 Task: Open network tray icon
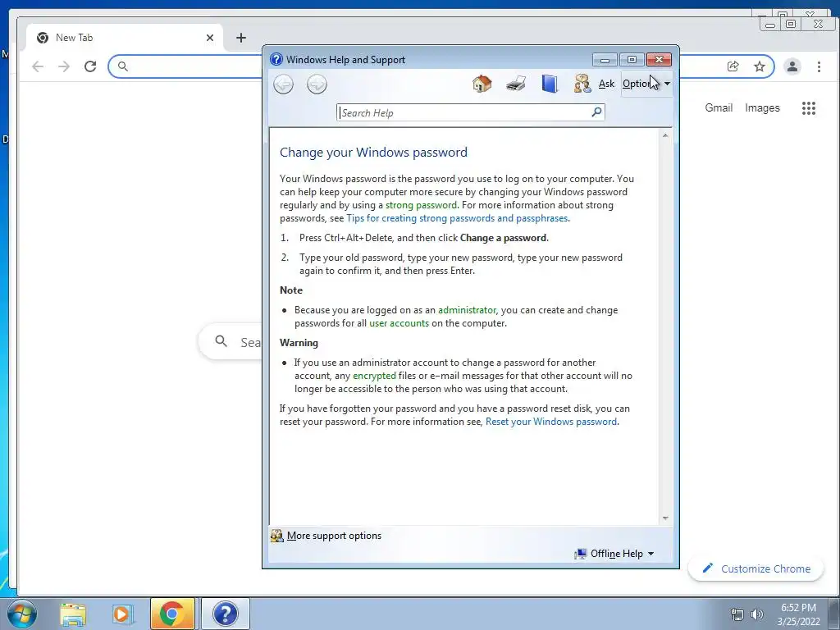point(737,614)
